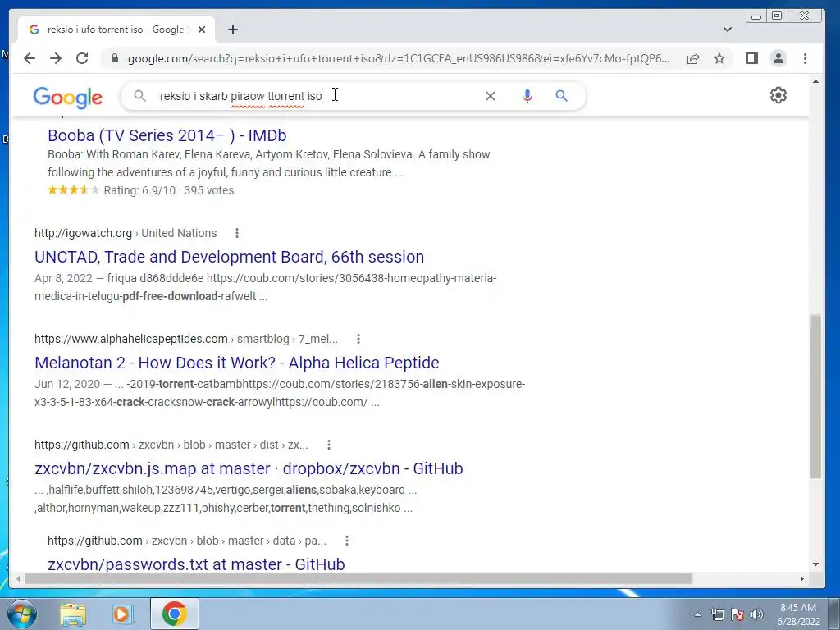Open options menu for alphahelicapeptides result
Viewport: 840px width, 630px height.
click(358, 339)
